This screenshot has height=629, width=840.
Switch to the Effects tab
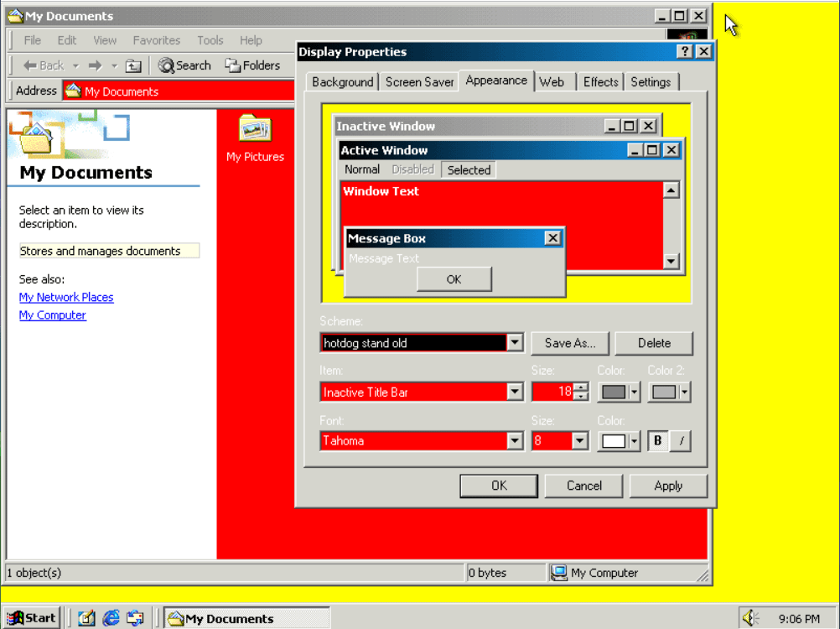click(x=600, y=82)
